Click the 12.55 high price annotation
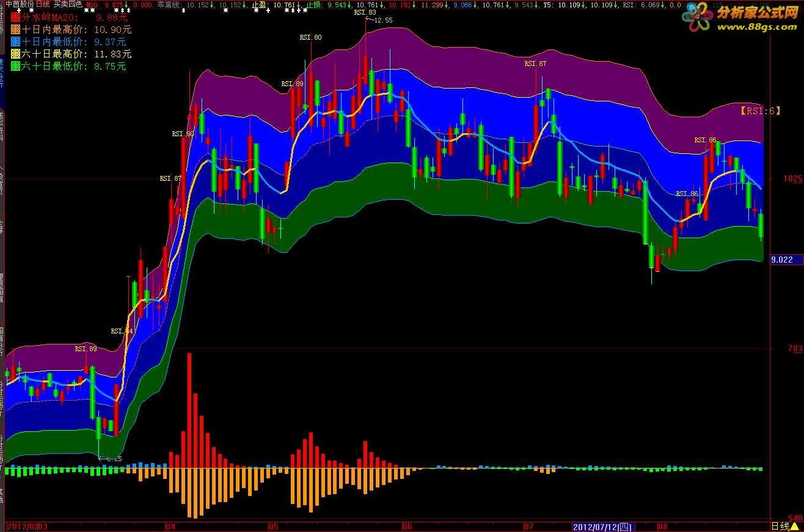The width and height of the screenshot is (804, 532). (380, 20)
